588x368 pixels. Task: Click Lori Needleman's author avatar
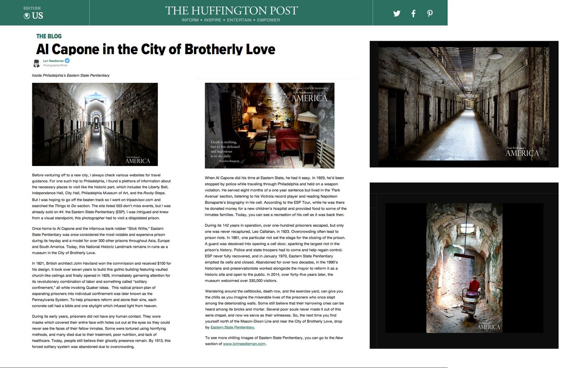pyautogui.click(x=36, y=63)
